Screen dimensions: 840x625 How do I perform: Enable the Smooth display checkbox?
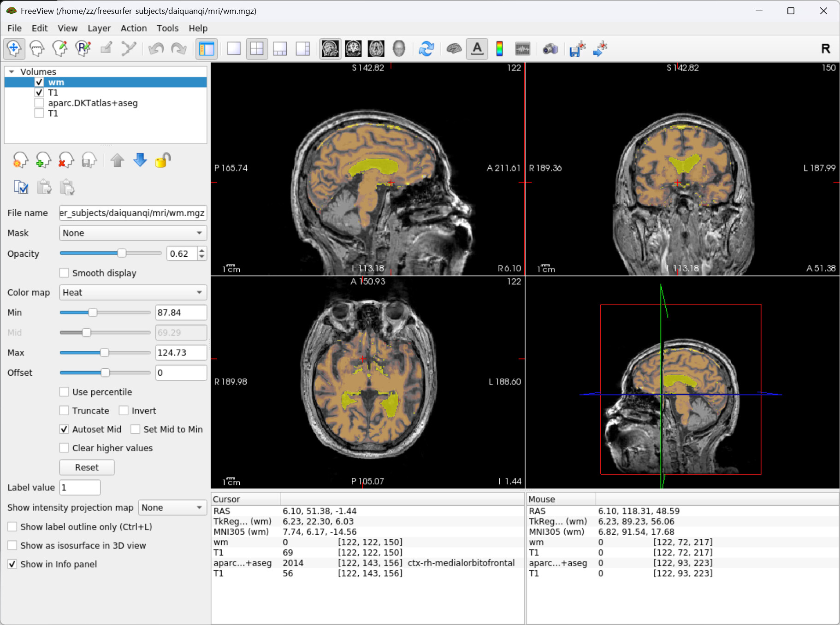tap(65, 273)
